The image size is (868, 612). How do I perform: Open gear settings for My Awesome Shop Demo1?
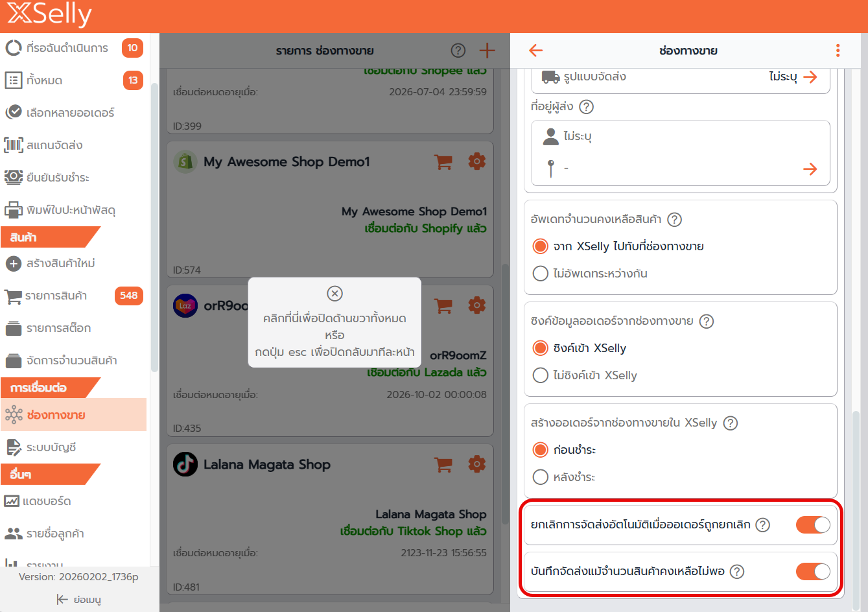pos(476,161)
